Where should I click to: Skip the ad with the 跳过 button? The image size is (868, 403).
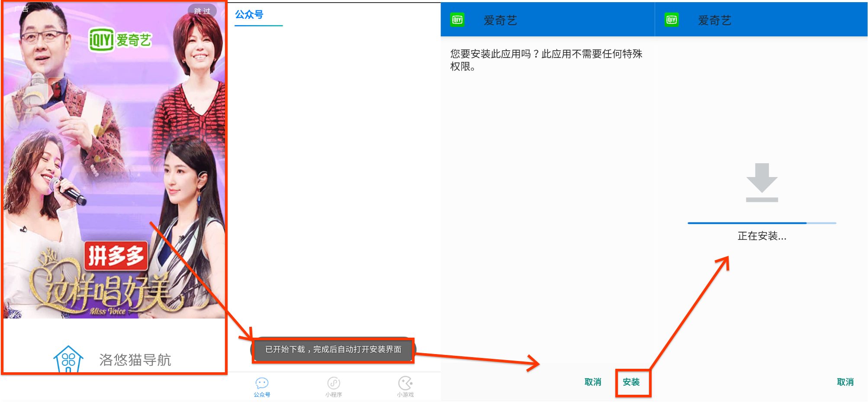click(x=202, y=11)
